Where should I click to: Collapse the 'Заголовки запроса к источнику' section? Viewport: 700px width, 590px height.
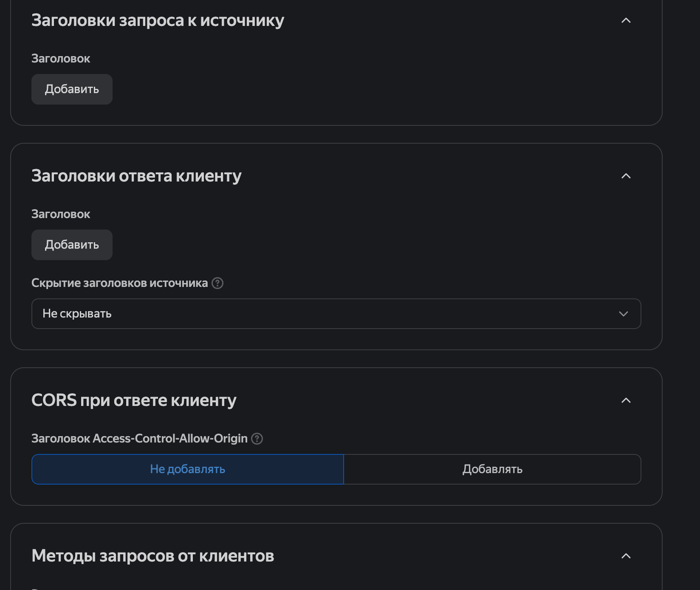point(626,20)
